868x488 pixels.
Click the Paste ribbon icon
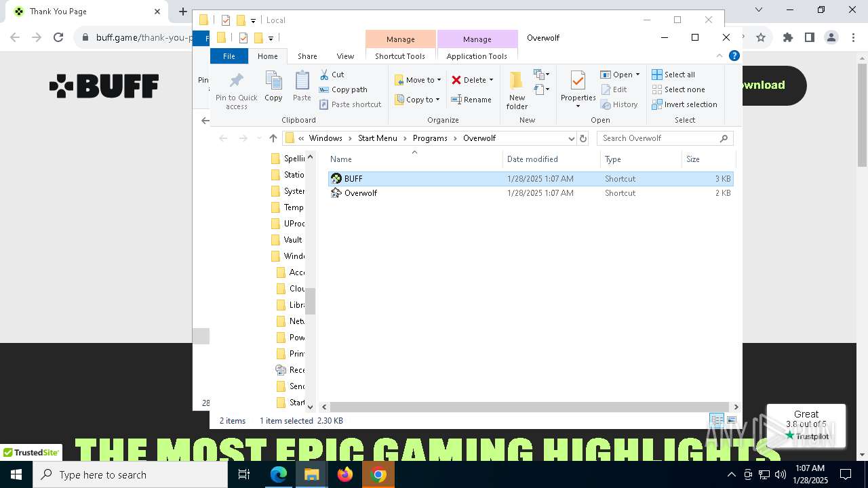tap(302, 81)
